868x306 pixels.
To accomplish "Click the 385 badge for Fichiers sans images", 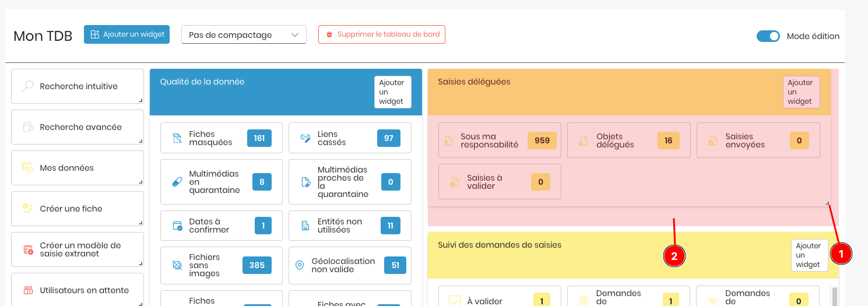I will click(x=257, y=265).
